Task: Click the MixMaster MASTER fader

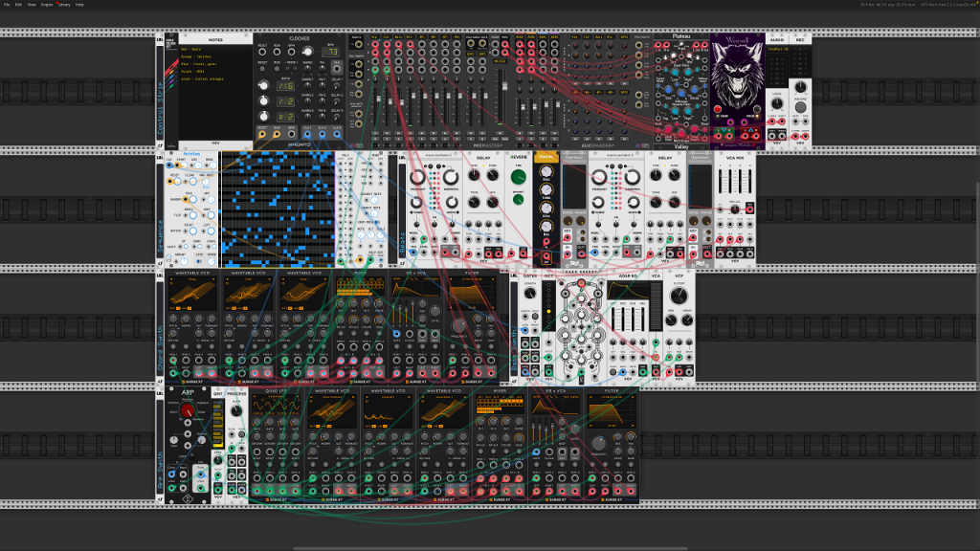Action: [x=505, y=85]
